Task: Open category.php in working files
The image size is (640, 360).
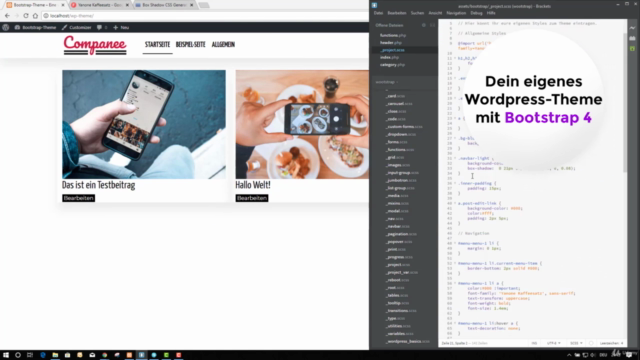Action: pyautogui.click(x=392, y=64)
